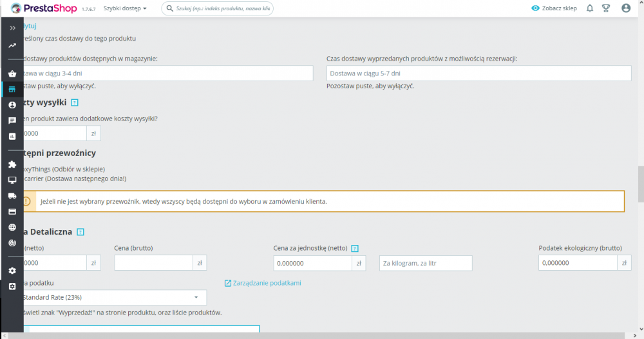The height and width of the screenshot is (339, 644).
Task: Open Zarządzanie podatkami link
Action: [x=267, y=283]
